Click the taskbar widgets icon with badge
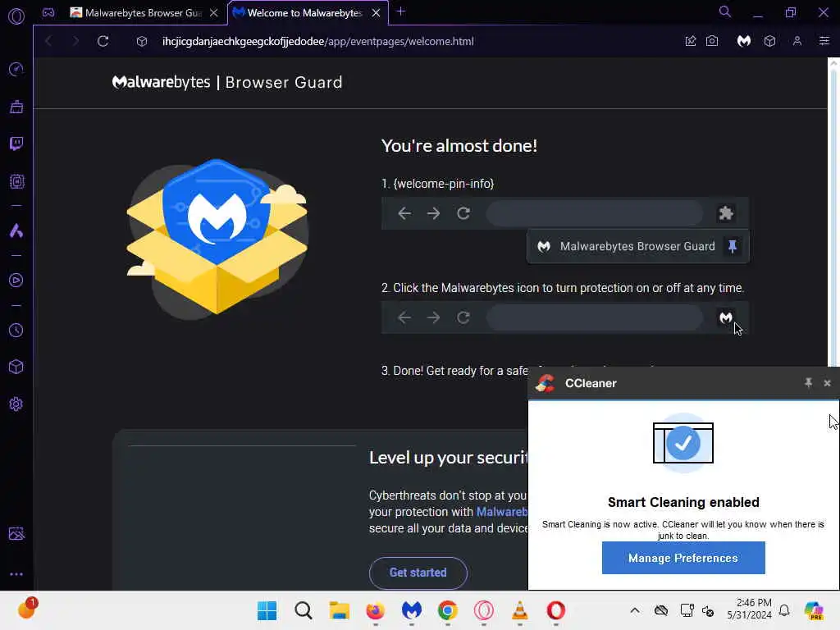This screenshot has height=630, width=840. point(27,609)
